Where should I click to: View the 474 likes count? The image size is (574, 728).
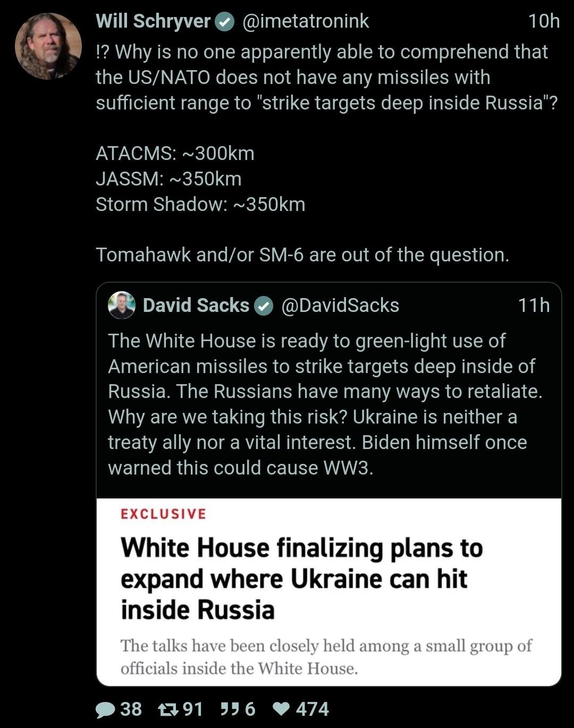click(313, 709)
